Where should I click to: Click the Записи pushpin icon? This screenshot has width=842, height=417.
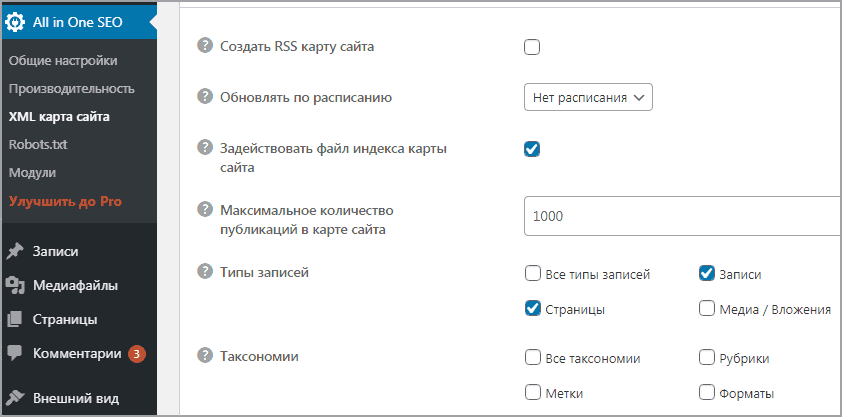coord(15,252)
